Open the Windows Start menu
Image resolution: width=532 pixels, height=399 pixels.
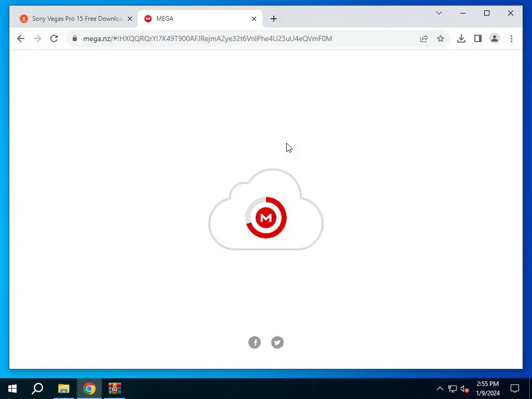(12, 389)
